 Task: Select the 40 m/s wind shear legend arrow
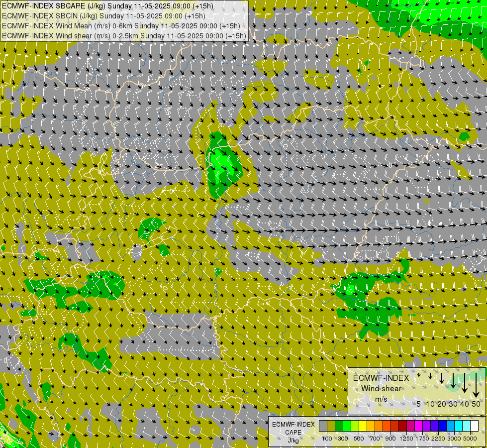465,383
